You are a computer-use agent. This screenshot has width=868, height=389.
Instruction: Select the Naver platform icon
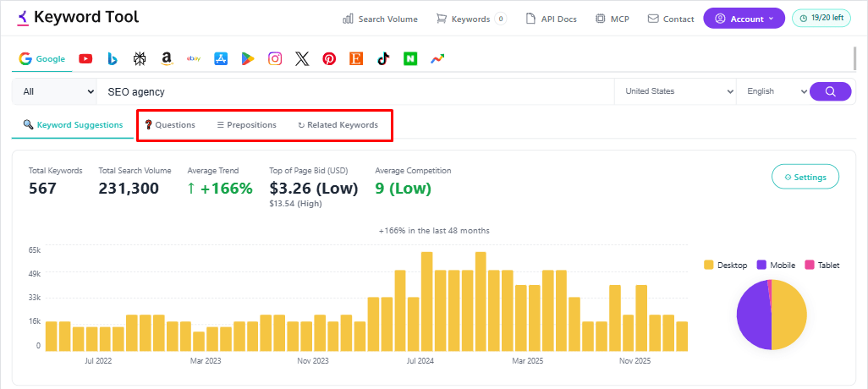(410, 58)
